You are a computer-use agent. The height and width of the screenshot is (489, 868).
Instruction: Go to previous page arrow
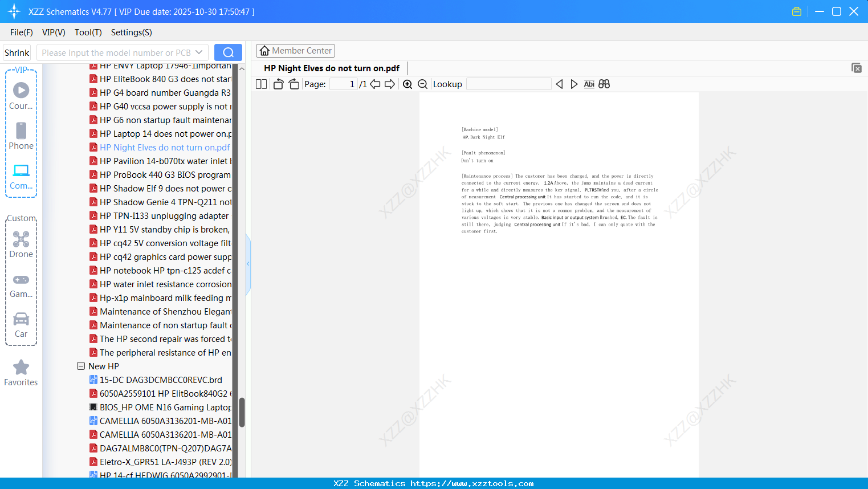[375, 84]
